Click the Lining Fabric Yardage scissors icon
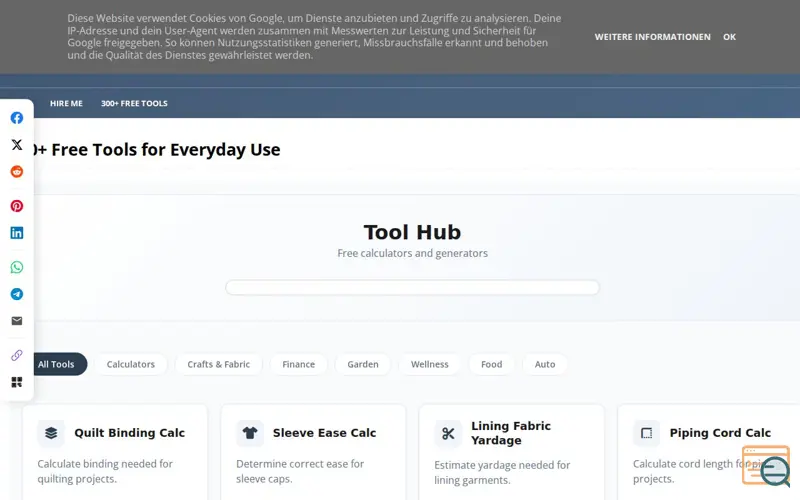Viewport: 800px width, 500px height. tap(448, 434)
